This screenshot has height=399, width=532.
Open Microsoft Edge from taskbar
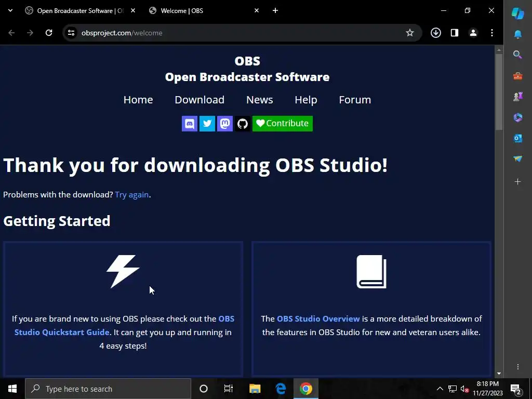click(x=281, y=389)
